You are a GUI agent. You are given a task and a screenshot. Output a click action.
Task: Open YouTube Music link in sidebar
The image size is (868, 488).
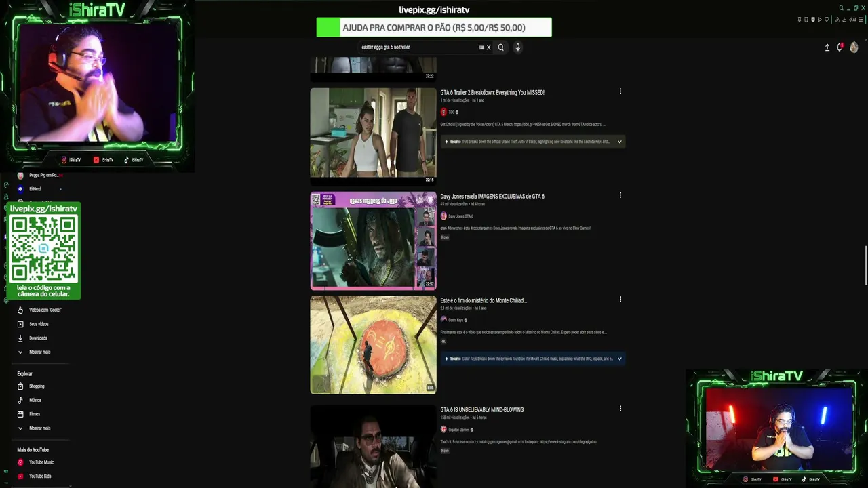[41, 462]
